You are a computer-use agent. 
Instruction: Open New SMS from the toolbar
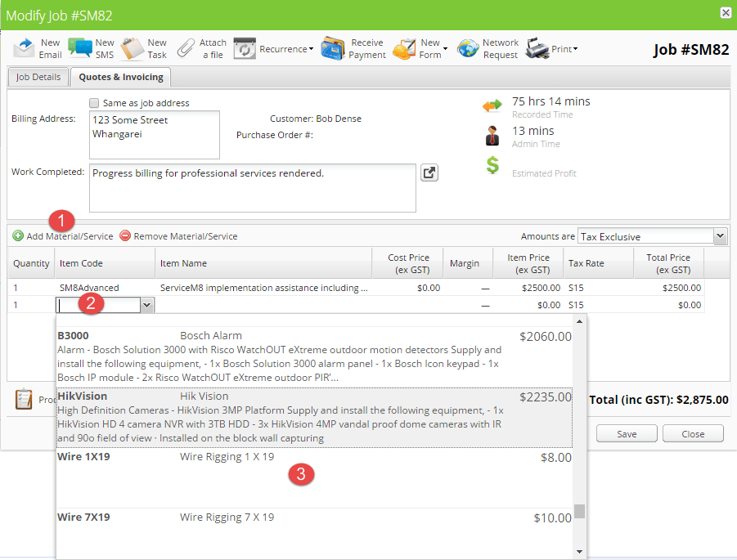80,48
